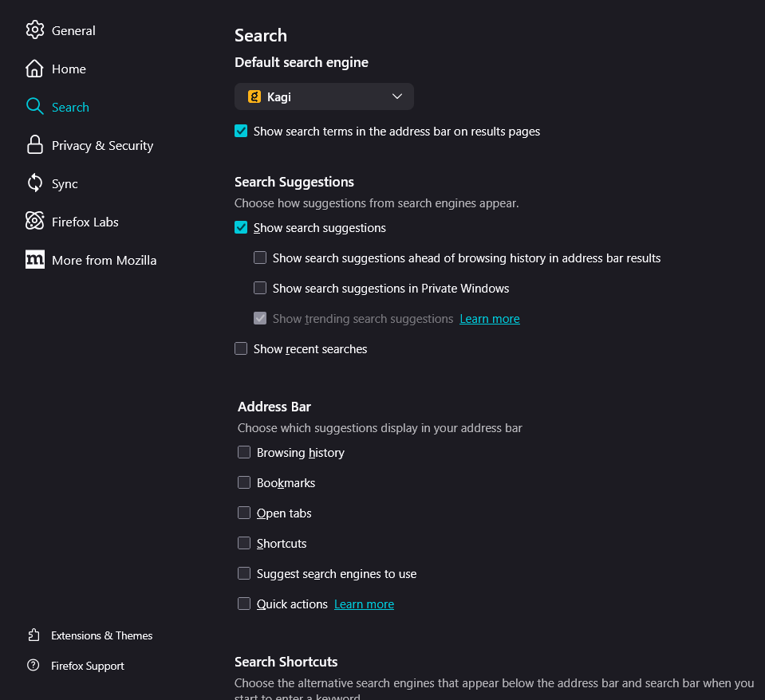Check the Show recent searches checkbox
This screenshot has width=765, height=700.
point(241,349)
